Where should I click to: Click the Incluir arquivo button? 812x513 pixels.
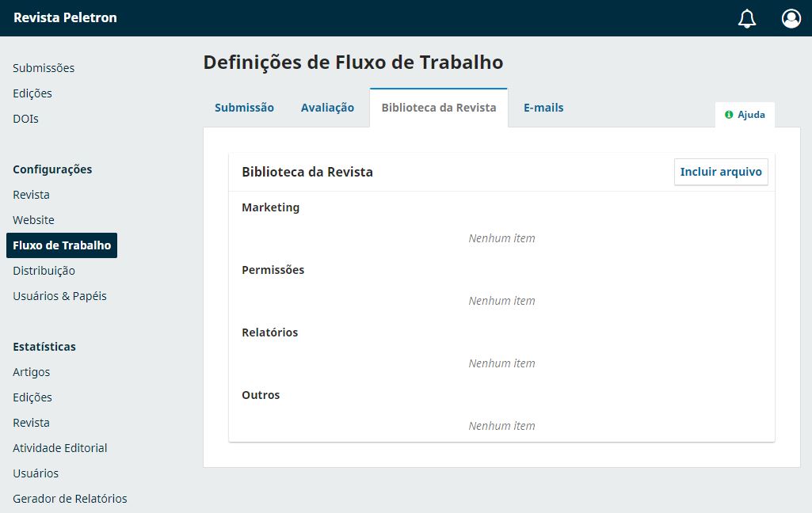(720, 171)
